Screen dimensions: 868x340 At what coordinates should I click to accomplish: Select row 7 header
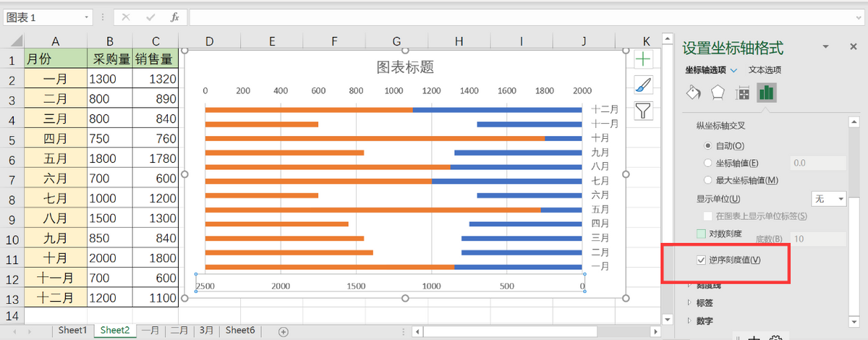point(12,179)
